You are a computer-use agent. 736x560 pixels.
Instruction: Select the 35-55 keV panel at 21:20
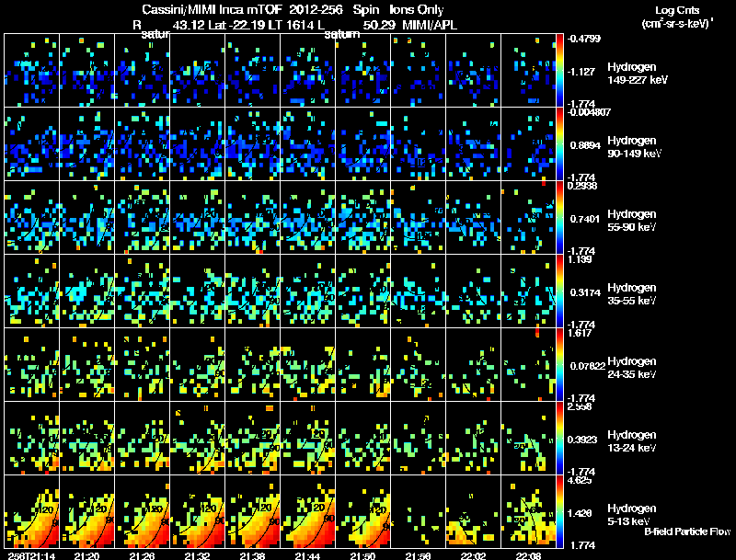click(x=86, y=291)
